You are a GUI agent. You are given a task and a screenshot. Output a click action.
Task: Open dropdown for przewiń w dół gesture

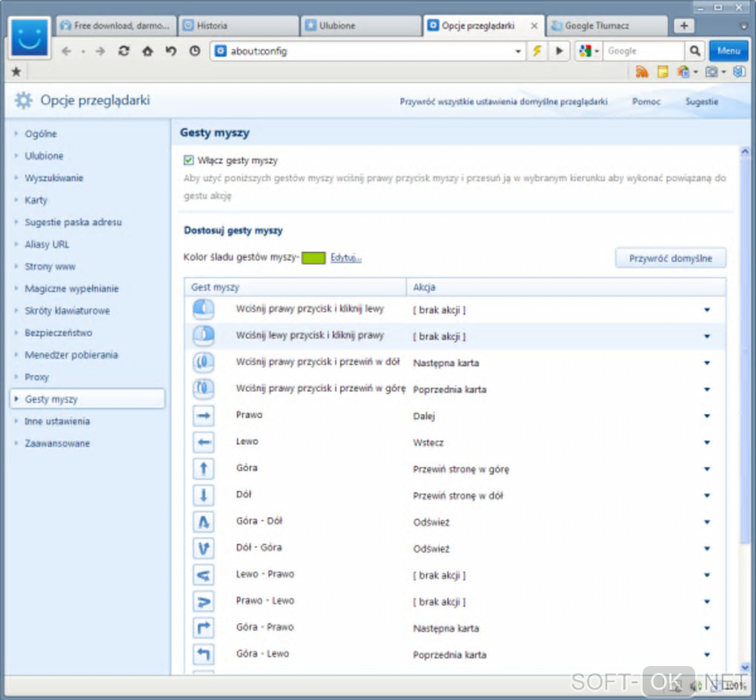(707, 363)
